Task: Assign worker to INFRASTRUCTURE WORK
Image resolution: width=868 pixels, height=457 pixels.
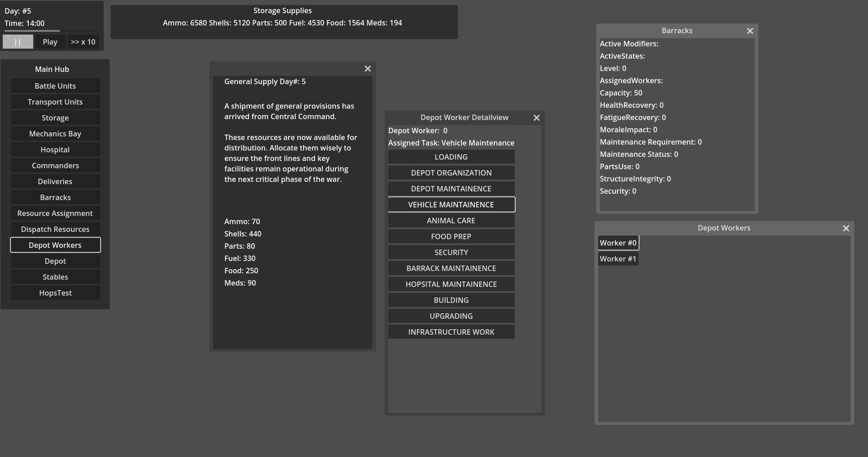Action: click(451, 332)
